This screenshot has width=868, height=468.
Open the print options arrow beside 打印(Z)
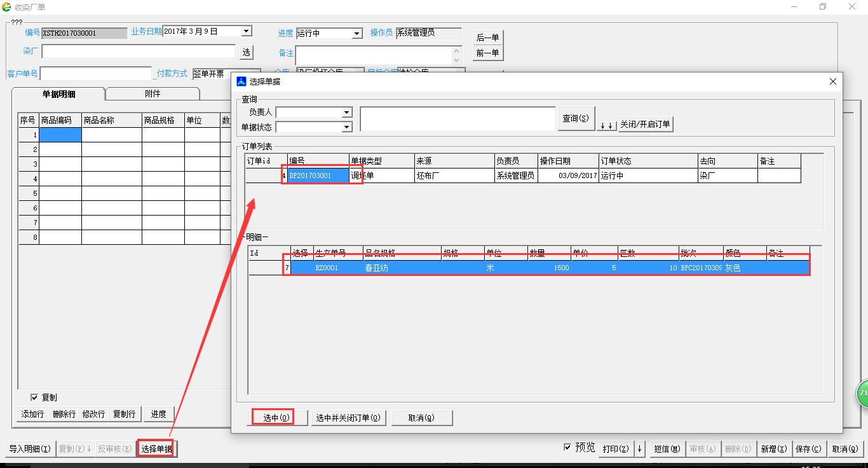639,449
